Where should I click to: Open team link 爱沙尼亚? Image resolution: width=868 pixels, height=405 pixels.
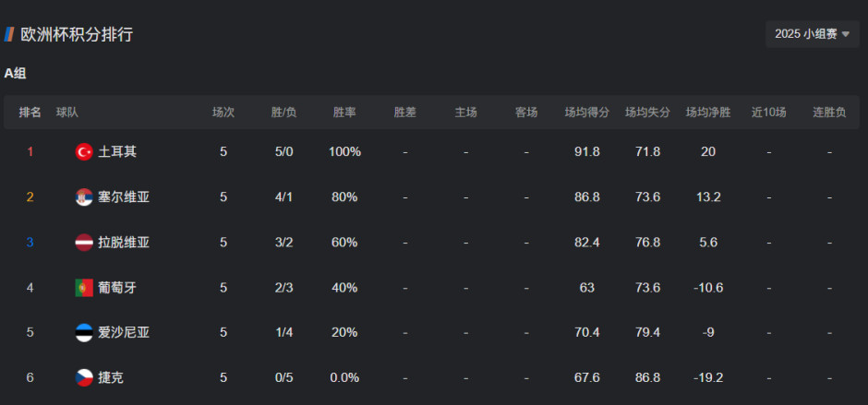124,332
